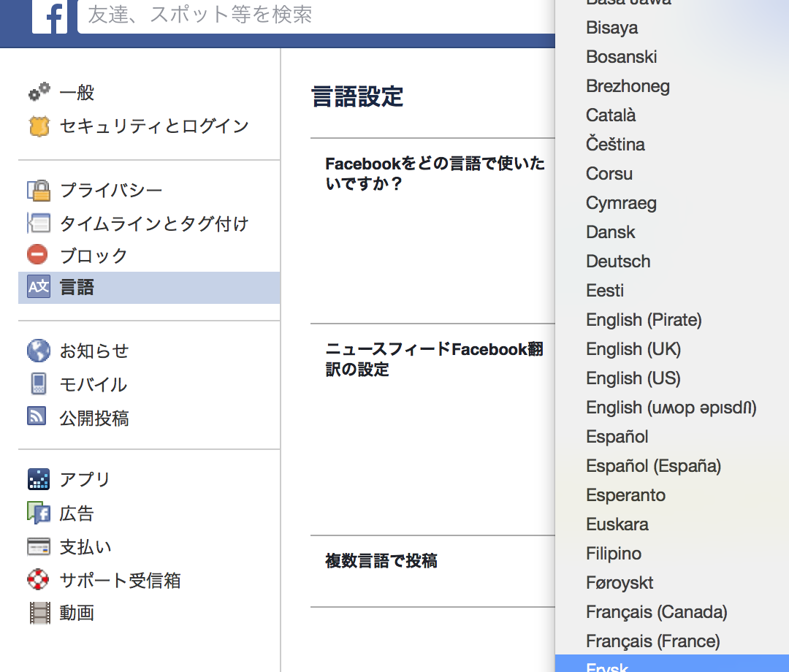
Task: Click the ニュースフィードFacebook翻訳の設定 section label
Action: point(434,359)
